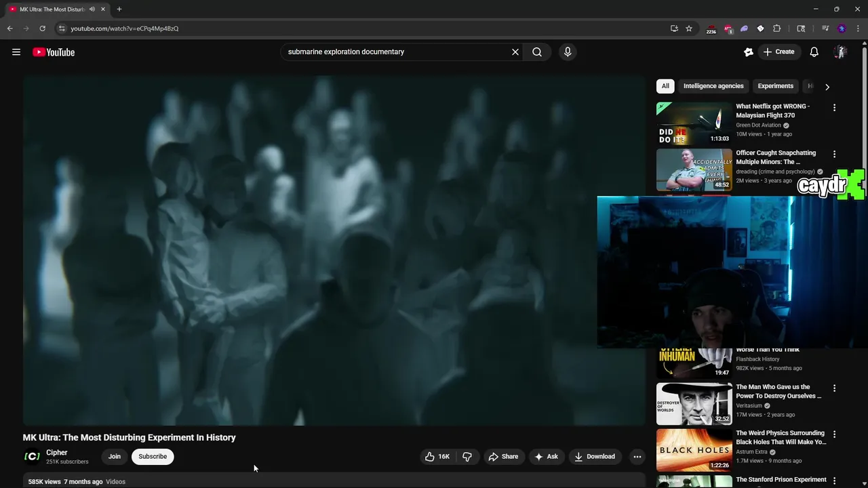
Task: Click the 'Videos' label in description box
Action: [116, 482]
